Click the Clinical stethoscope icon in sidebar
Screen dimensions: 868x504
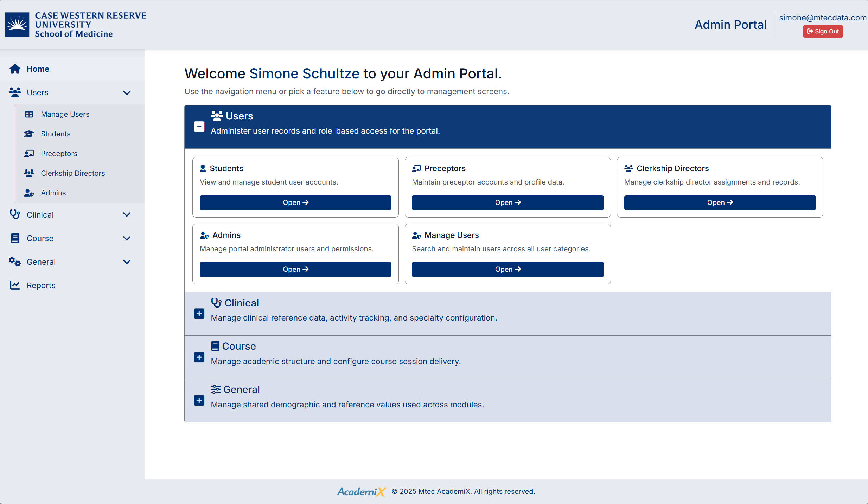coord(15,214)
